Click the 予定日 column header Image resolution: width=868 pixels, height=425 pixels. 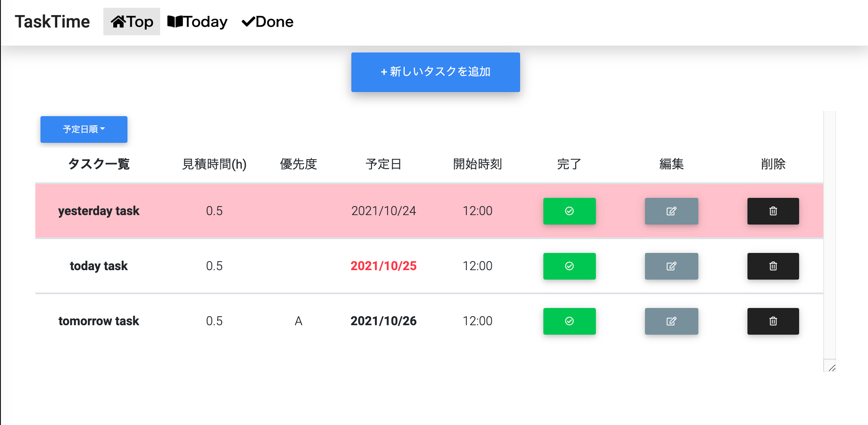pyautogui.click(x=384, y=164)
